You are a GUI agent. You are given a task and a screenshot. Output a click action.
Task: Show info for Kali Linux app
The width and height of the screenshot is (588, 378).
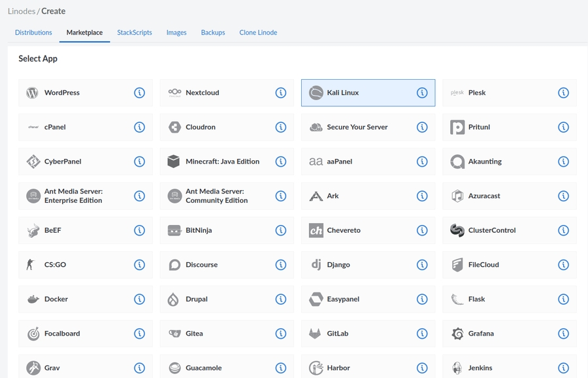(x=422, y=93)
